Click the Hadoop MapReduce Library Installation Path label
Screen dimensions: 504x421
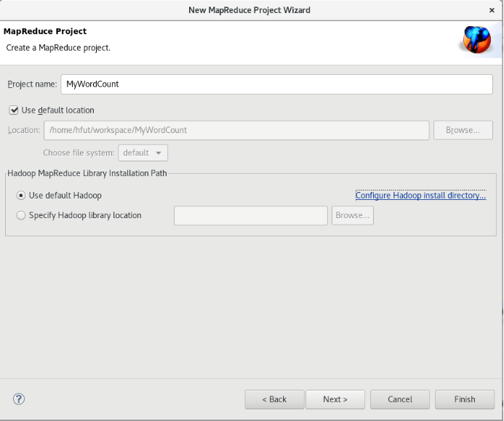[87, 172]
